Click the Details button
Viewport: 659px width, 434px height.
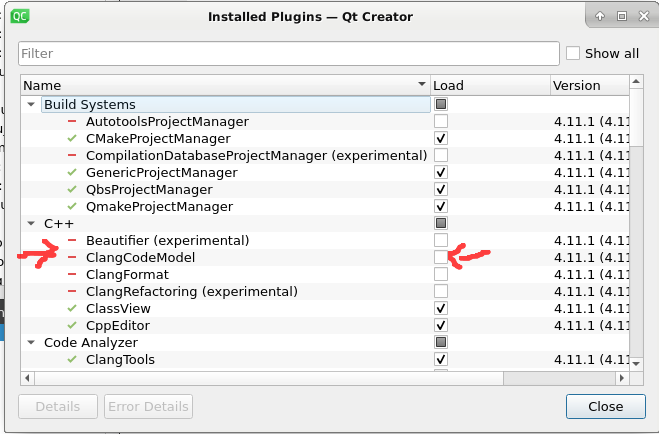58,406
